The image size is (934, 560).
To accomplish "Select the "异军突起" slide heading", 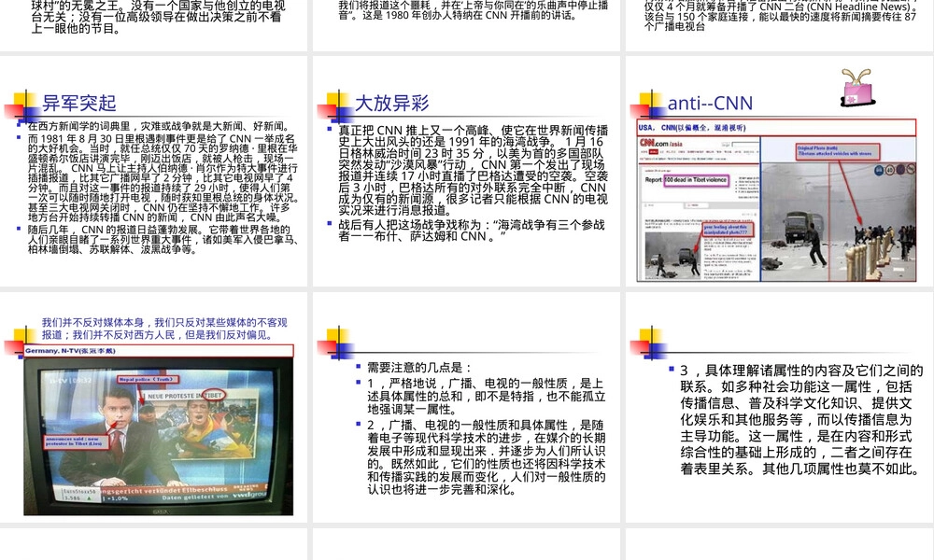I will pos(78,103).
